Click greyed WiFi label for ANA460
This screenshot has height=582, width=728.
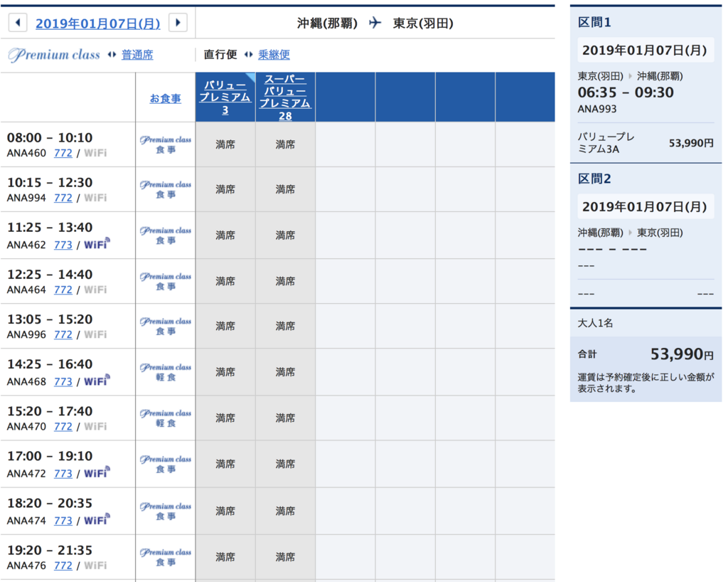click(95, 153)
